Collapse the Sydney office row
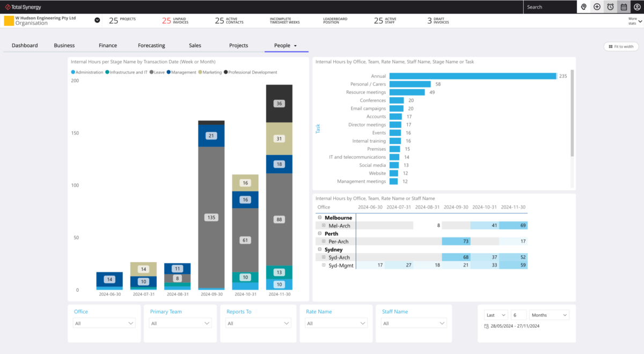The image size is (644, 354). click(321, 249)
